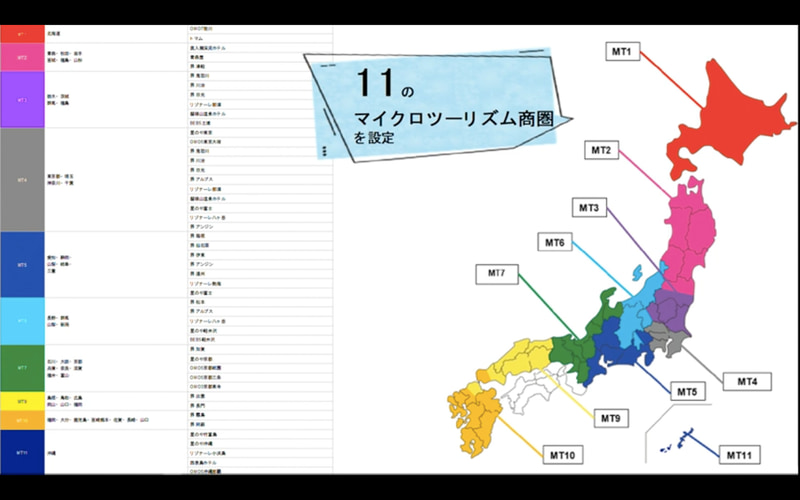Image resolution: width=800 pixels, height=500 pixels.
Task: Select the red MT1 cell in the table
Action: [x=22, y=34]
